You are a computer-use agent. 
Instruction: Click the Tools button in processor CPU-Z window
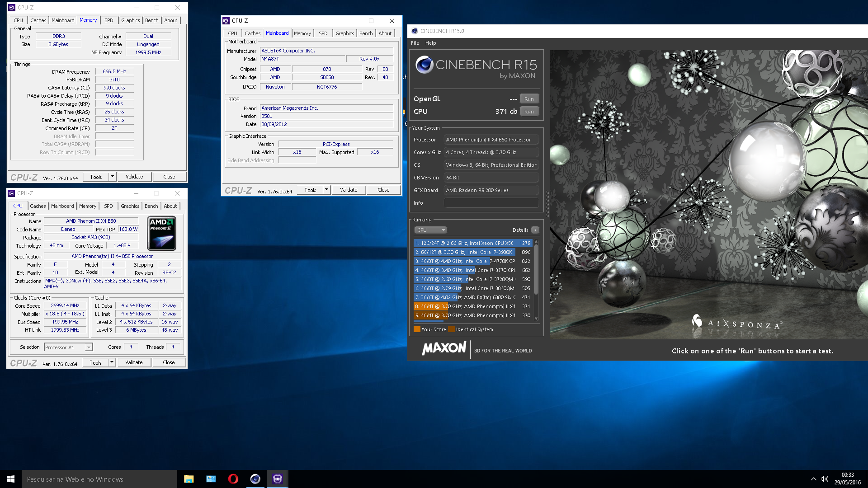pyautogui.click(x=95, y=362)
